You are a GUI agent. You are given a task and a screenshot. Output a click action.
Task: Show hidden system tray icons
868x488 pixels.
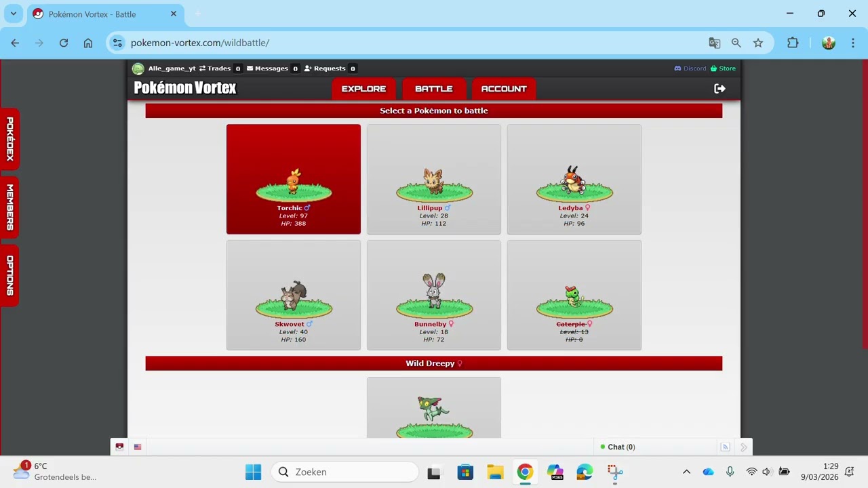coord(686,472)
